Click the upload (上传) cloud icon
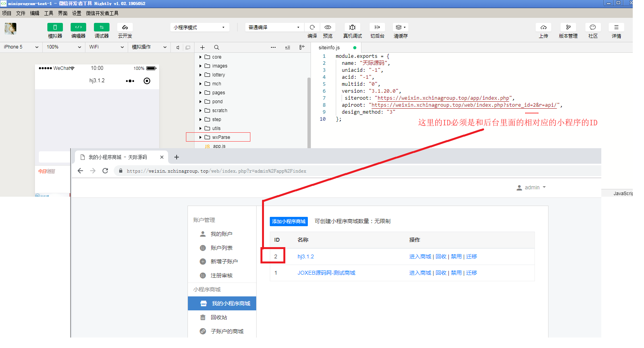The height and width of the screenshot is (348, 644). click(x=543, y=27)
